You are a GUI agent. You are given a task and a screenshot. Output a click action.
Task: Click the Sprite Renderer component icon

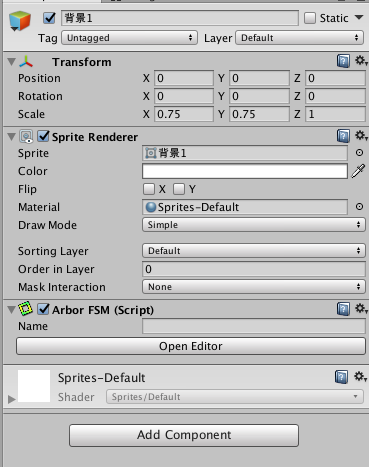click(26, 137)
